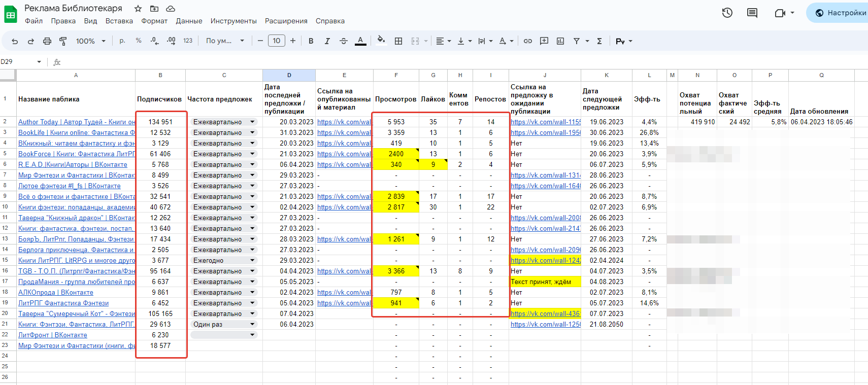Screen dimensions: 868x385
Task: Toggle strikethrough formatting
Action: tap(344, 41)
